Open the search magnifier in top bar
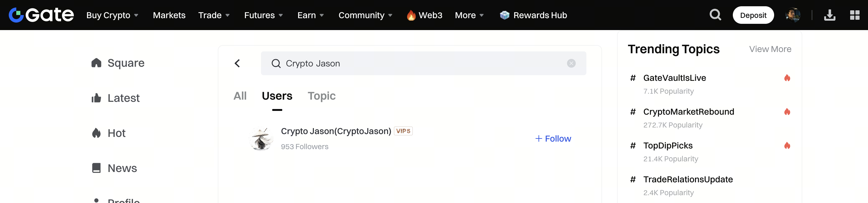The width and height of the screenshot is (868, 203). click(715, 15)
